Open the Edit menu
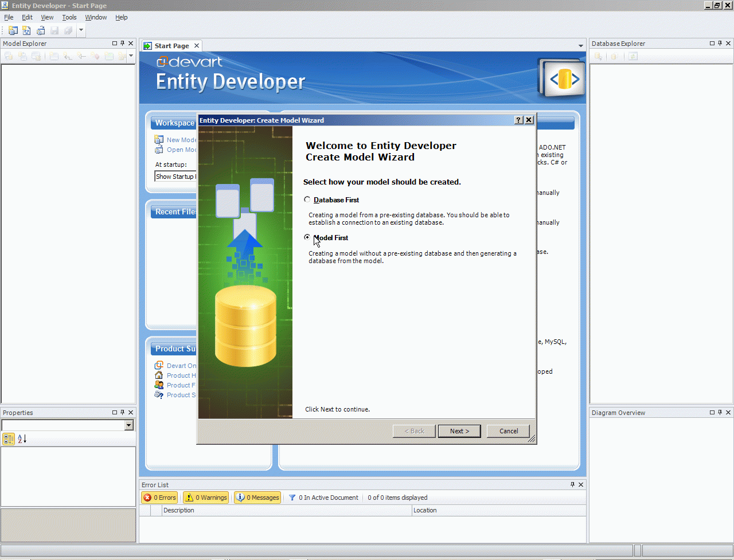The image size is (734, 560). tap(27, 17)
